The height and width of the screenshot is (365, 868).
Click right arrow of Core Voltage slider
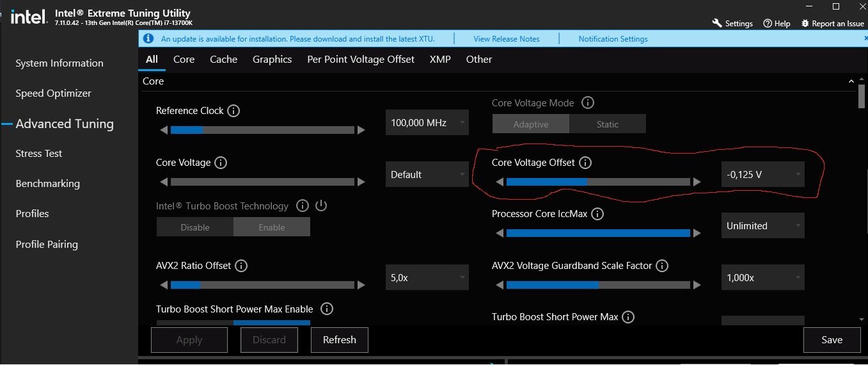pos(361,182)
